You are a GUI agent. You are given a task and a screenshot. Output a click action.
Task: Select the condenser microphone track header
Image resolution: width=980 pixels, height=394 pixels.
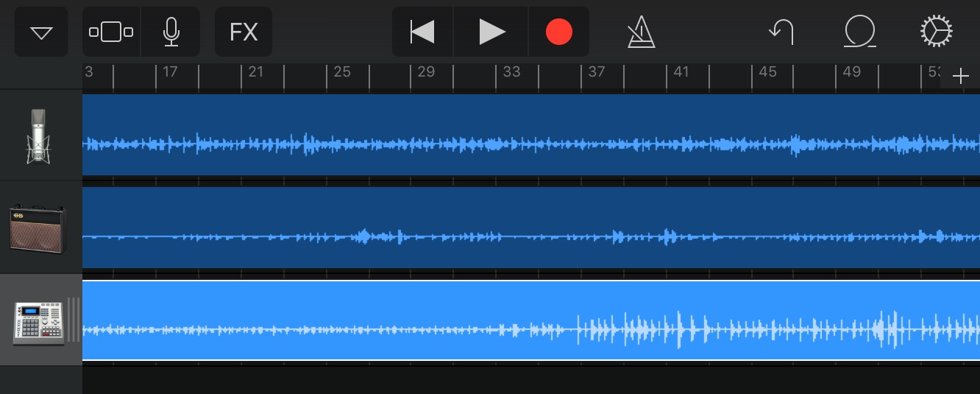tap(38, 136)
